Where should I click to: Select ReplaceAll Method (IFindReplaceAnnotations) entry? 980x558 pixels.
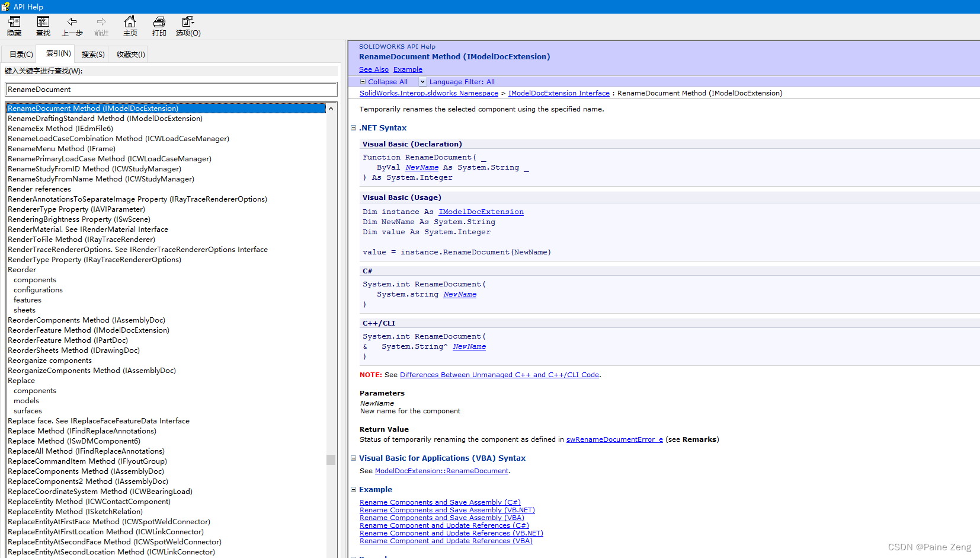tap(86, 451)
